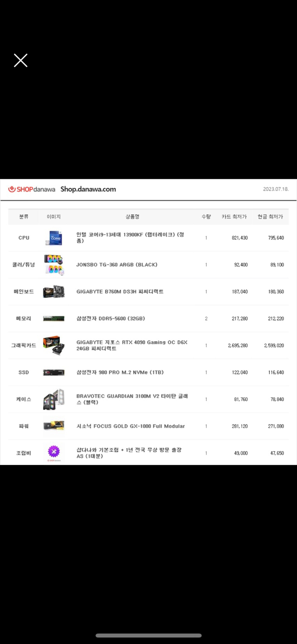Click the JONSBO TG-360 cooler thumbnail

[x=53, y=265]
